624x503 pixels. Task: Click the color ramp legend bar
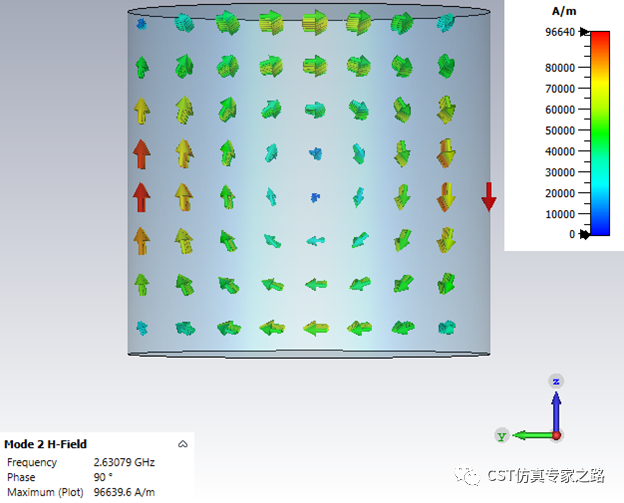click(600, 133)
